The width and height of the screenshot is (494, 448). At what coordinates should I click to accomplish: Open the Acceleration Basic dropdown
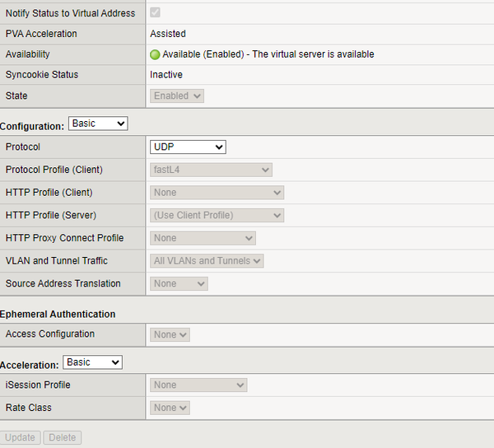point(92,362)
